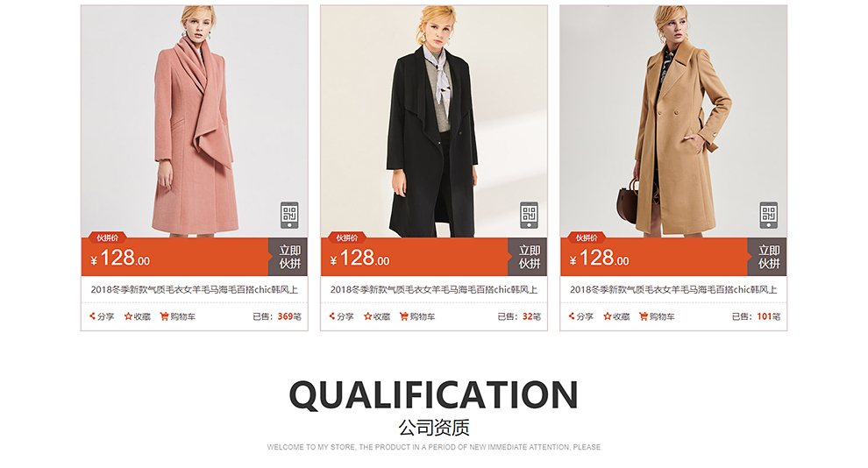The width and height of the screenshot is (868, 468).
Task: Share the black coat product
Action: point(341,316)
